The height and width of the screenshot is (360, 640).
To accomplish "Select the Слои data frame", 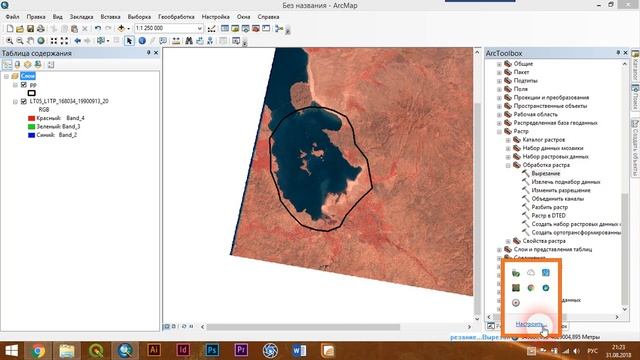I will click(28, 76).
